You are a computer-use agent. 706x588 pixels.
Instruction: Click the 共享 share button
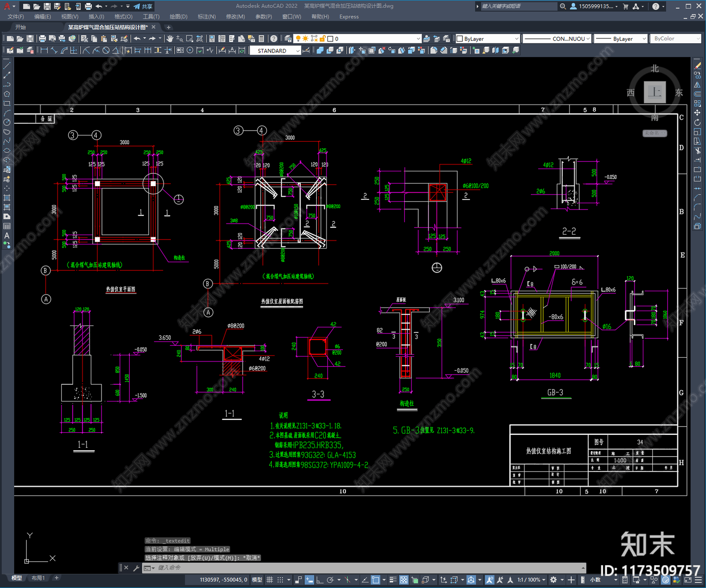coord(143,6)
